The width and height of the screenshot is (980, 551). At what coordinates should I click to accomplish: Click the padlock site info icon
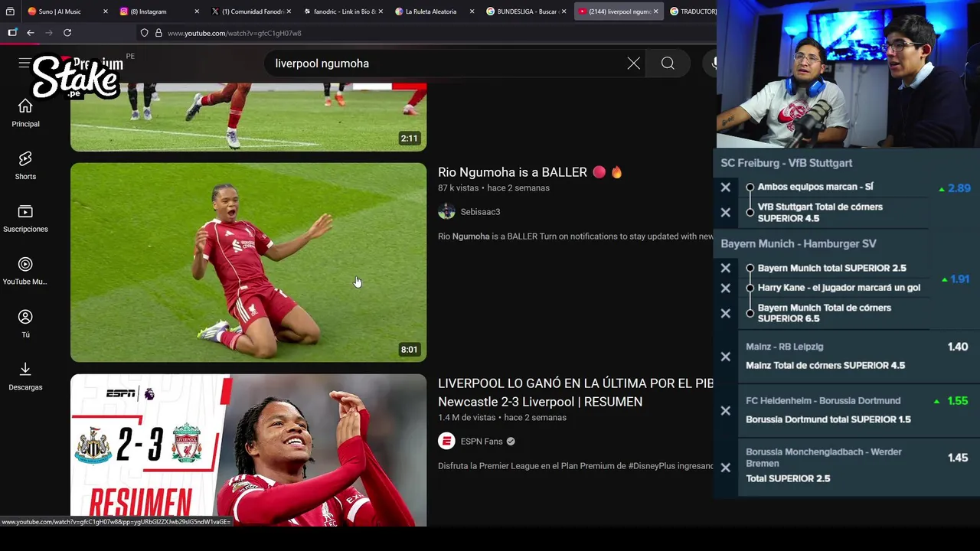coord(158,33)
